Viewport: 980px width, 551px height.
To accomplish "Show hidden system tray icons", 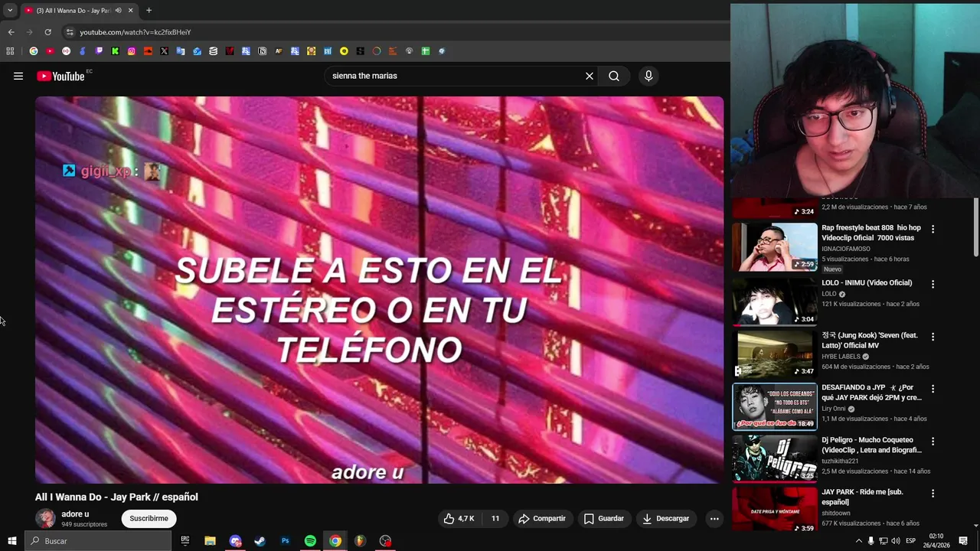I will click(x=858, y=541).
